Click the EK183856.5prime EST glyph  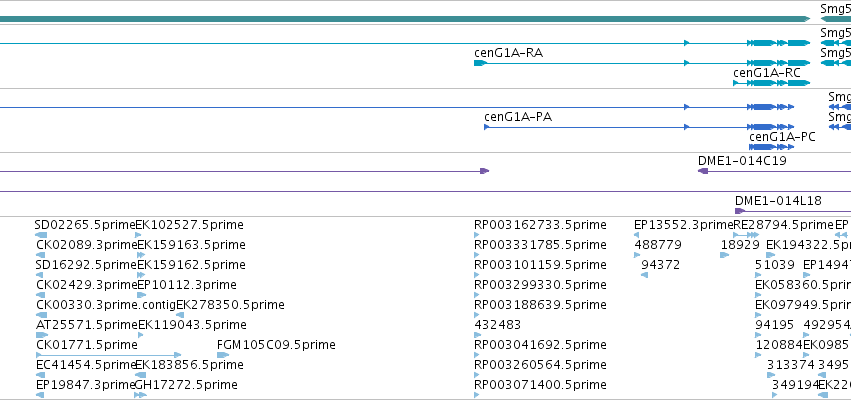coord(141,375)
